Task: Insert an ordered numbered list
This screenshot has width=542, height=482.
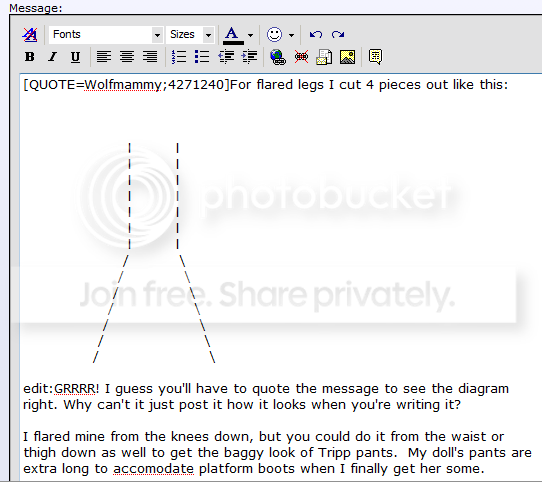Action: click(179, 57)
